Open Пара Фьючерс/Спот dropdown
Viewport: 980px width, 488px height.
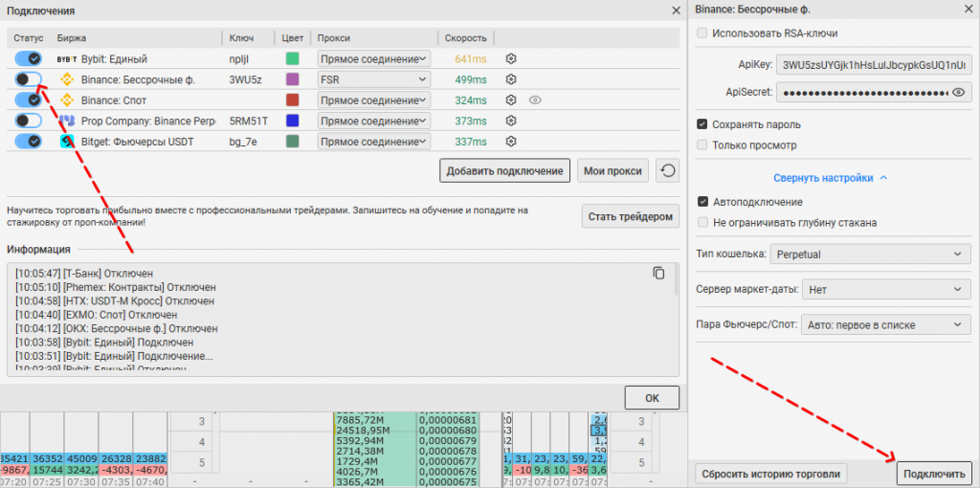pos(885,324)
